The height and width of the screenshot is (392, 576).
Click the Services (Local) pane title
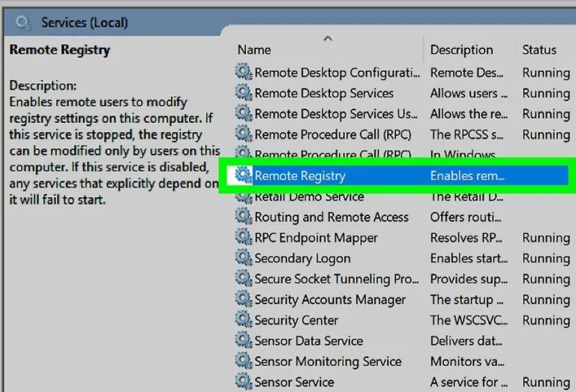[x=85, y=22]
